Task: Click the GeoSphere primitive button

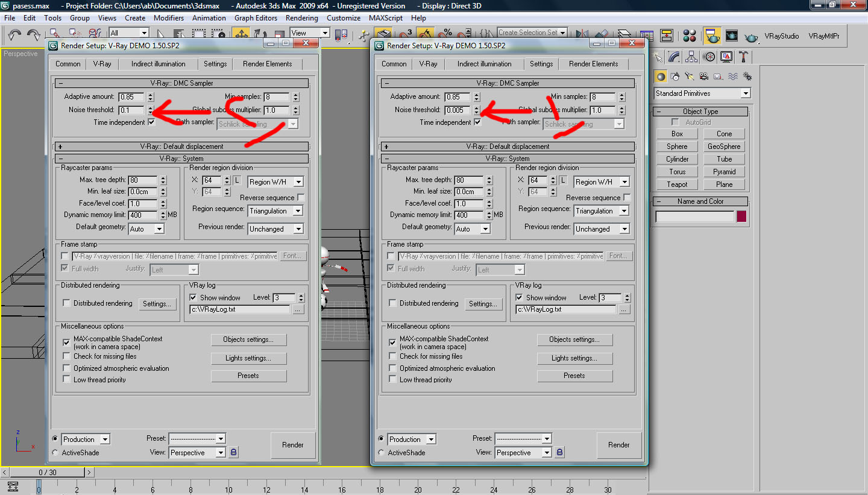Action: coord(724,147)
